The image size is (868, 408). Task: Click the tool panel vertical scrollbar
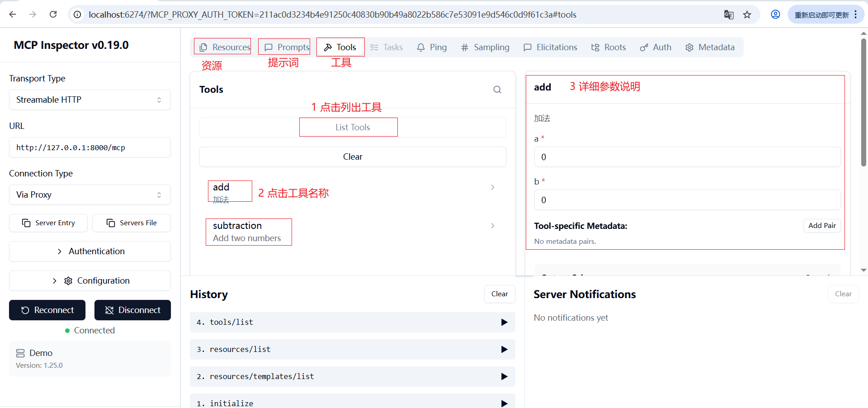[x=863, y=102]
